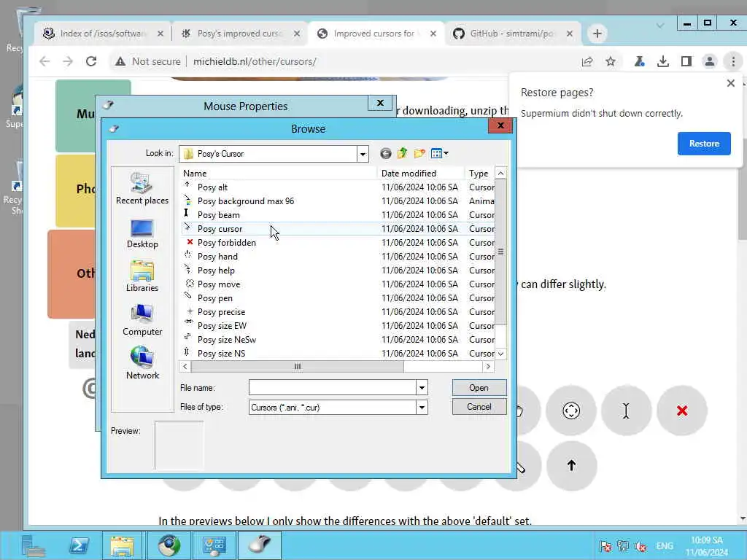Open the browser profile icon
The width and height of the screenshot is (747, 560).
pos(709,61)
